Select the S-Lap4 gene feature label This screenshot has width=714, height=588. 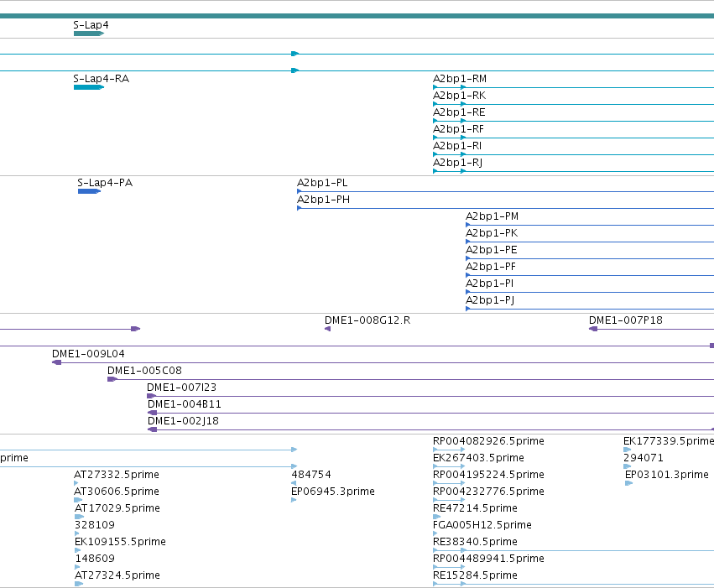[x=91, y=25]
